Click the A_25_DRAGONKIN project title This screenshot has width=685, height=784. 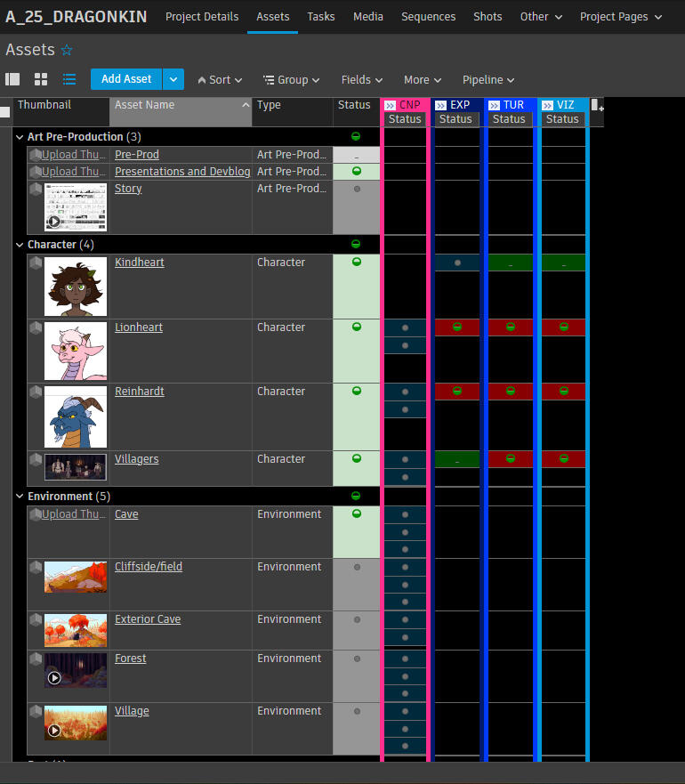coord(76,17)
